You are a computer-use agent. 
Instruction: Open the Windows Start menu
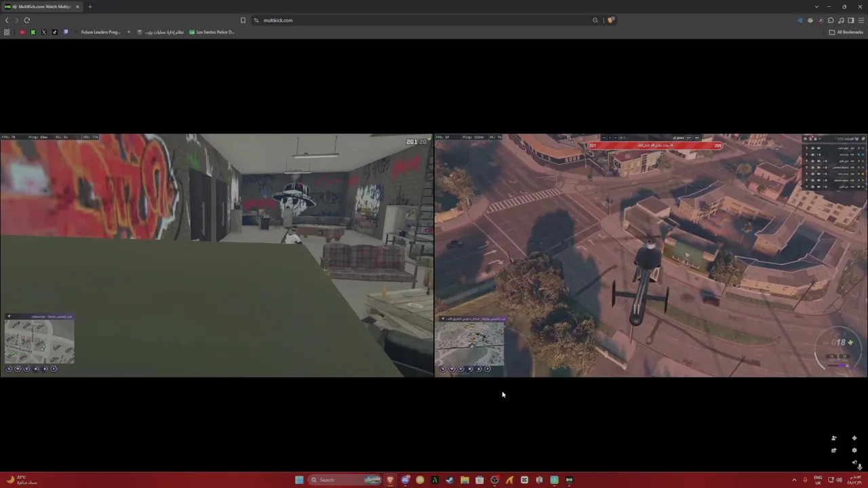[299, 480]
